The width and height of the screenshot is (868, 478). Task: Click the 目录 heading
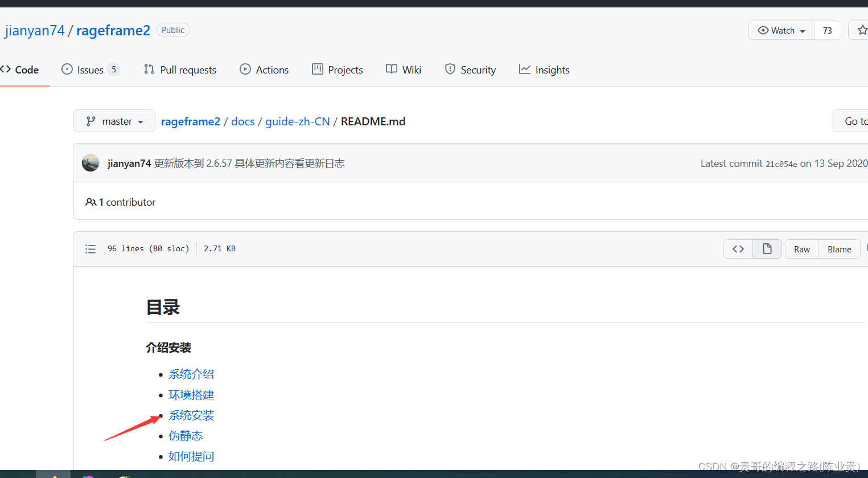(x=163, y=307)
